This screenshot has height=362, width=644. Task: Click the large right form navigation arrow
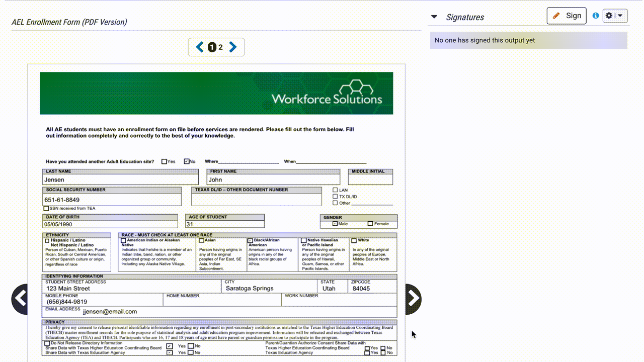(x=413, y=299)
